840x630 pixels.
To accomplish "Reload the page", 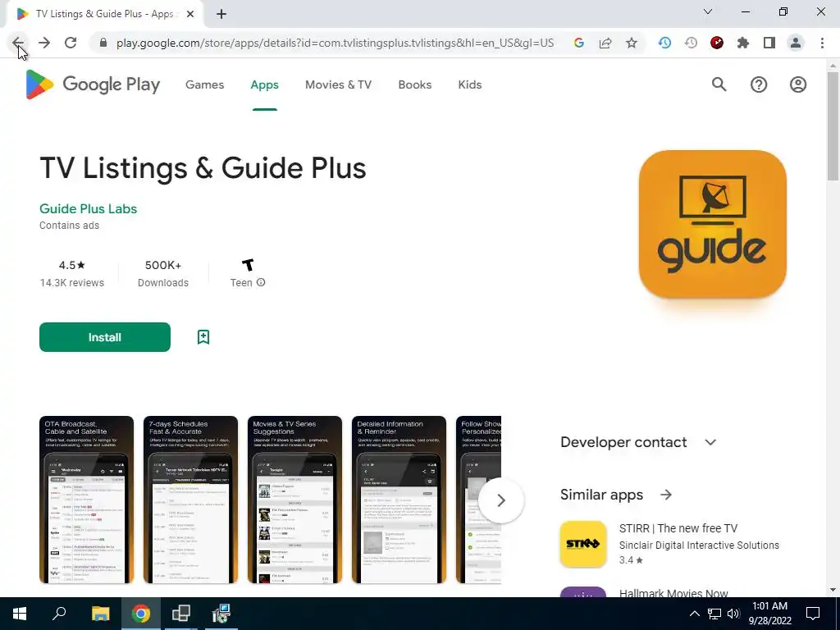I will 71,43.
